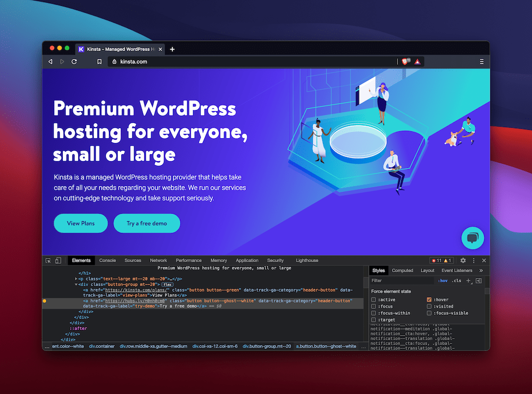Enable the :active force state checkbox
Viewport: 532px width, 394px height.
click(373, 300)
